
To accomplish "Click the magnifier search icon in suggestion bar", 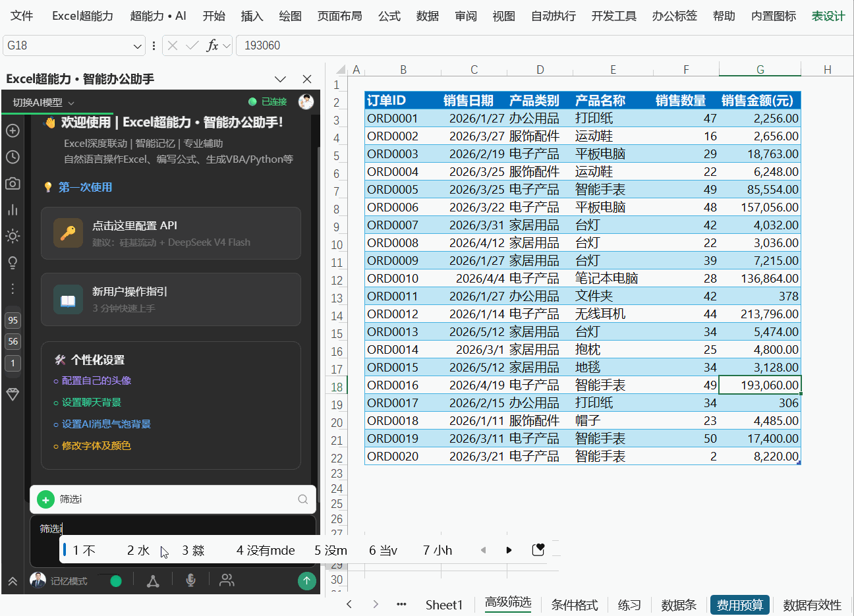I will coord(303,499).
